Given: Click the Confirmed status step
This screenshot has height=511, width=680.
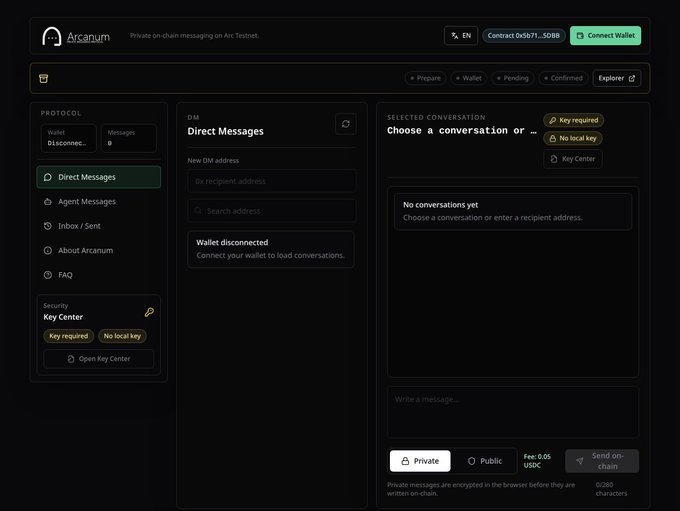Looking at the screenshot, I should tap(563, 78).
